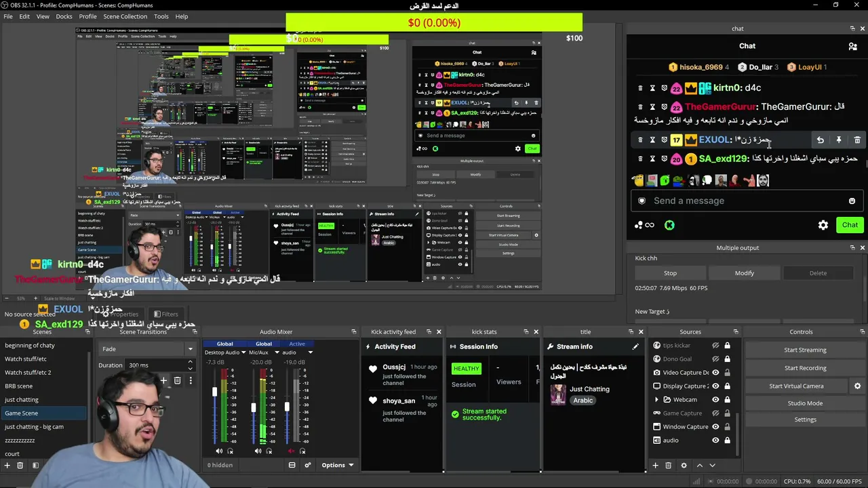
Task: Open the Docks menu
Action: coord(64,16)
